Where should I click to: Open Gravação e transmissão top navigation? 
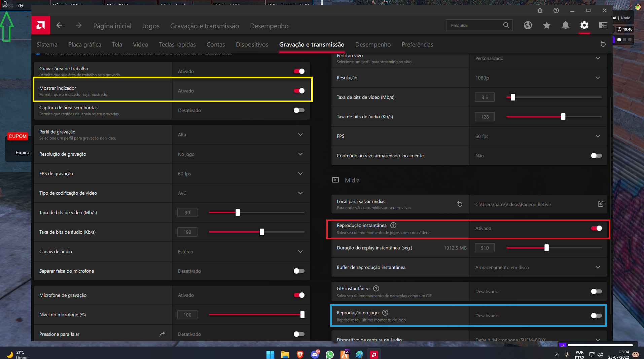pyautogui.click(x=205, y=26)
